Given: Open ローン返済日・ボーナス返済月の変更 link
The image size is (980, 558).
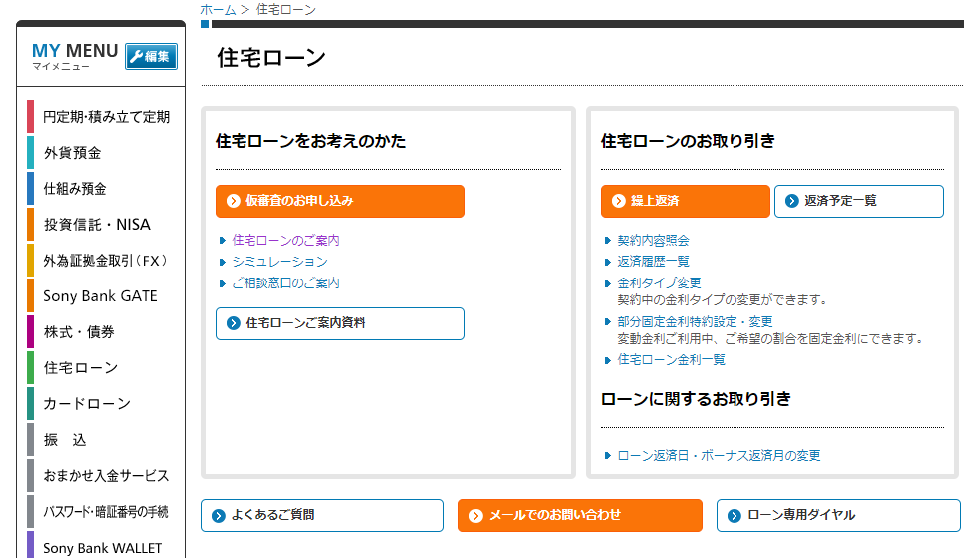Looking at the screenshot, I should (719, 456).
